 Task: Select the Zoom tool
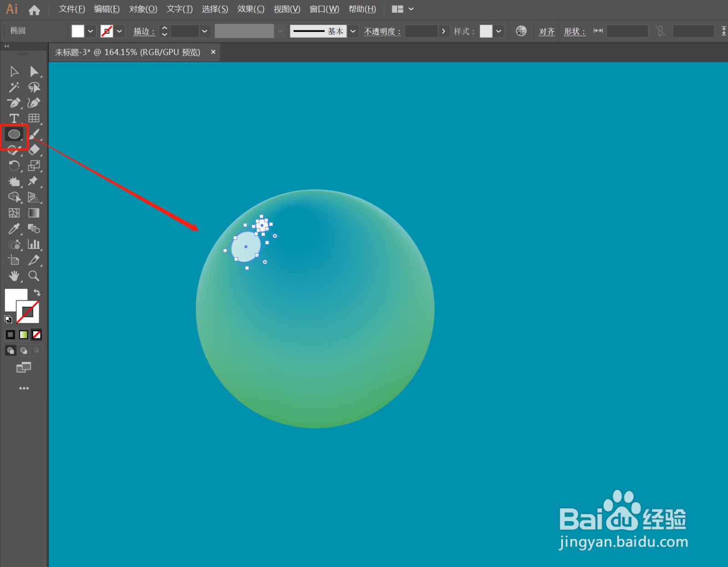[x=34, y=276]
